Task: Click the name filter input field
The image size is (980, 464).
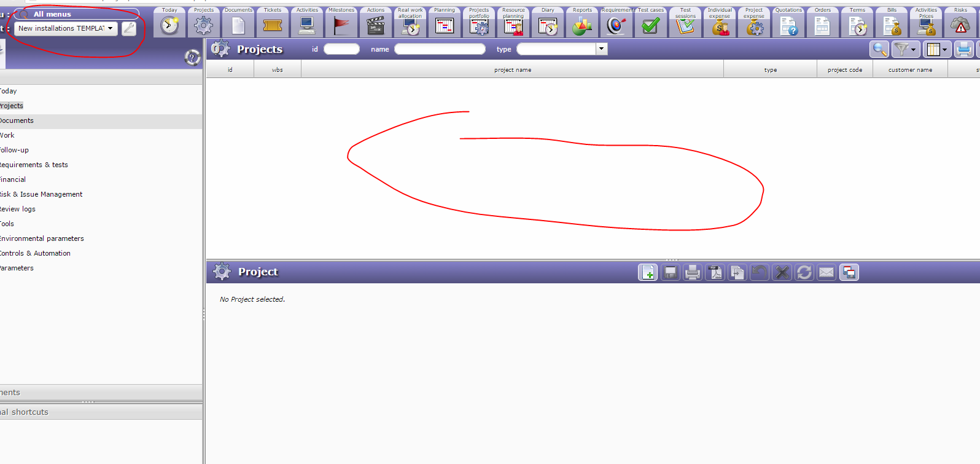Action: (x=440, y=49)
